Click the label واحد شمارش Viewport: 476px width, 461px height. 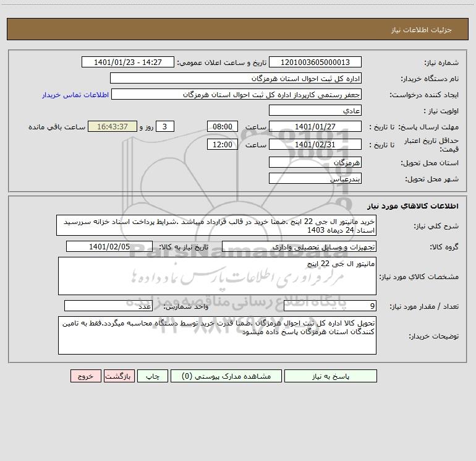(186, 307)
